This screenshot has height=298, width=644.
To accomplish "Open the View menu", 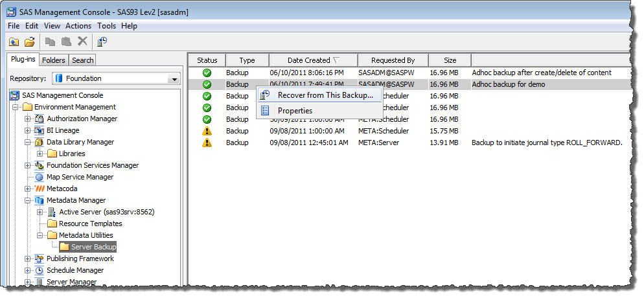I will [x=52, y=26].
